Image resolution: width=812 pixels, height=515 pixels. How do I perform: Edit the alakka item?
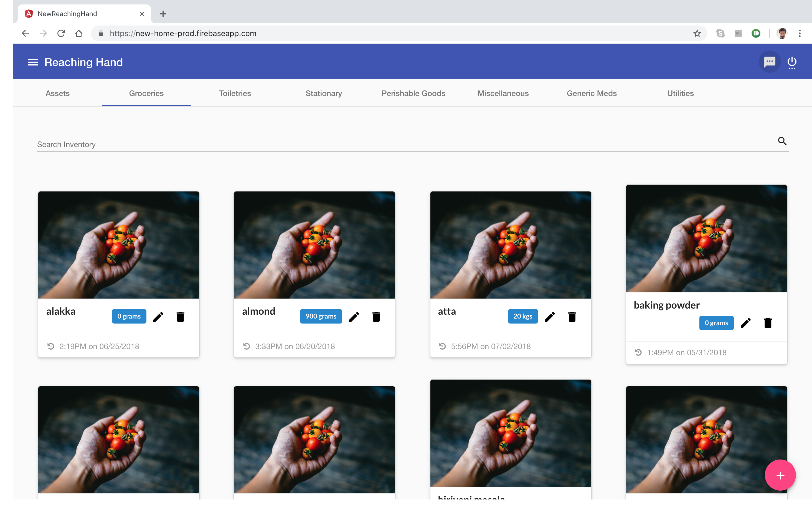click(x=158, y=317)
